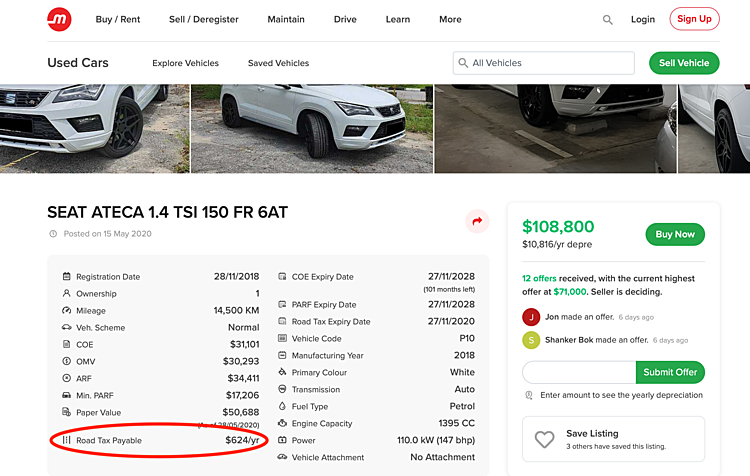Open the Maintain menu

[286, 20]
